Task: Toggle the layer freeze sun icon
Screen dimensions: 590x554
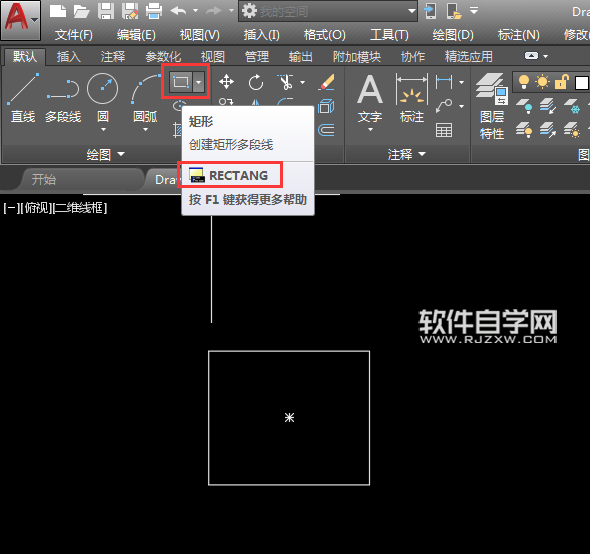Action: click(542, 82)
